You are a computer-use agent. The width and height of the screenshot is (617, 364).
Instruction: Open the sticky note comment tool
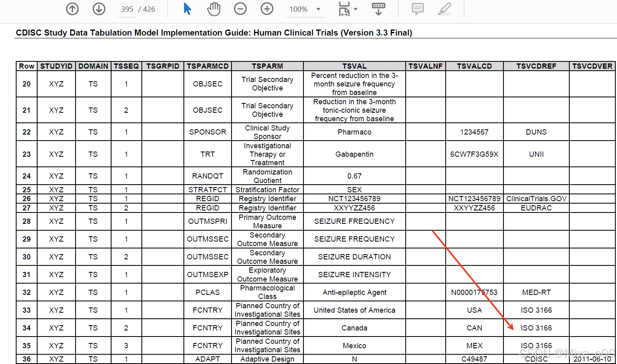coord(417,9)
